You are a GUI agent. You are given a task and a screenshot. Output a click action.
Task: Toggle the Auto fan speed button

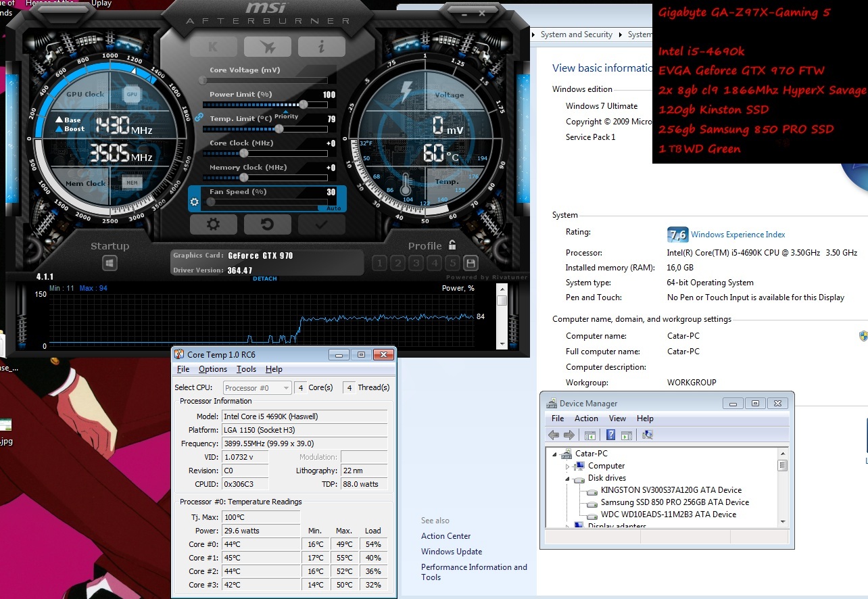coord(333,208)
